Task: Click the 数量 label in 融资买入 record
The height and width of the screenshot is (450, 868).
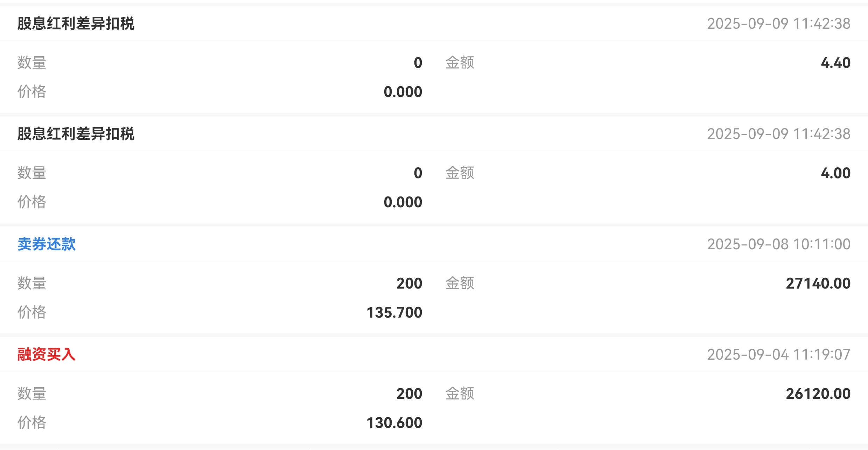Action: point(32,394)
